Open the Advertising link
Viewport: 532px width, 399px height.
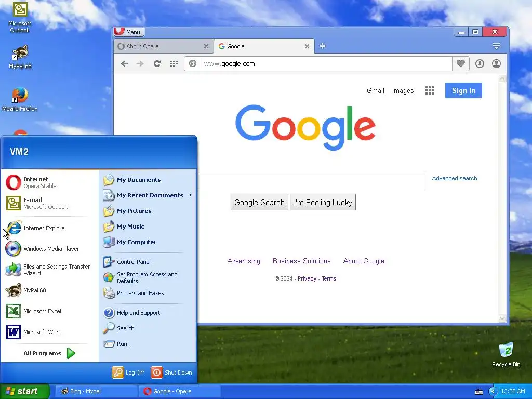(244, 261)
